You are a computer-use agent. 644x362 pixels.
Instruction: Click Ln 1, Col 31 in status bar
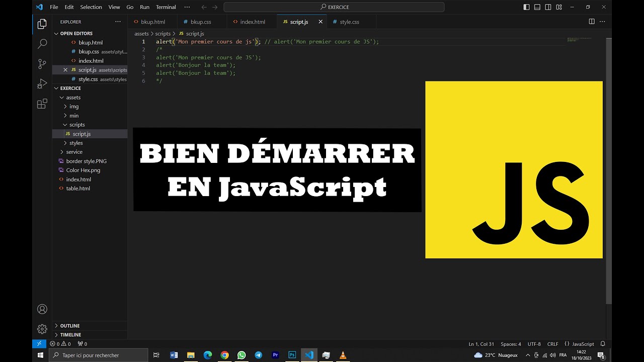click(481, 344)
